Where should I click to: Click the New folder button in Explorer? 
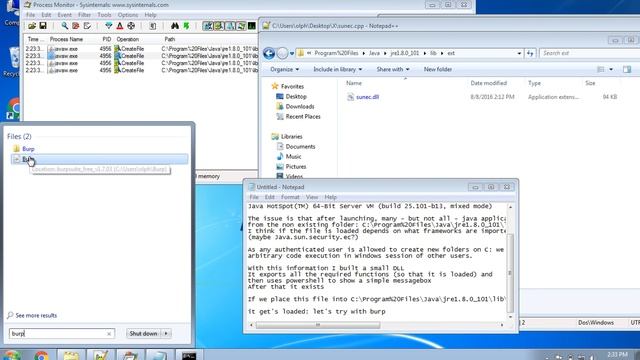438,69
